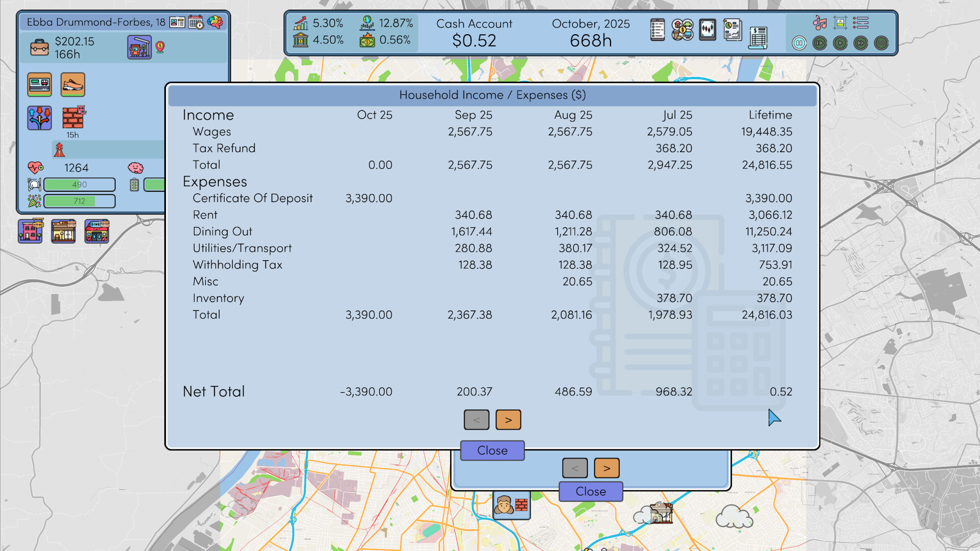Close the Household Income / Expenses dialog

[492, 450]
